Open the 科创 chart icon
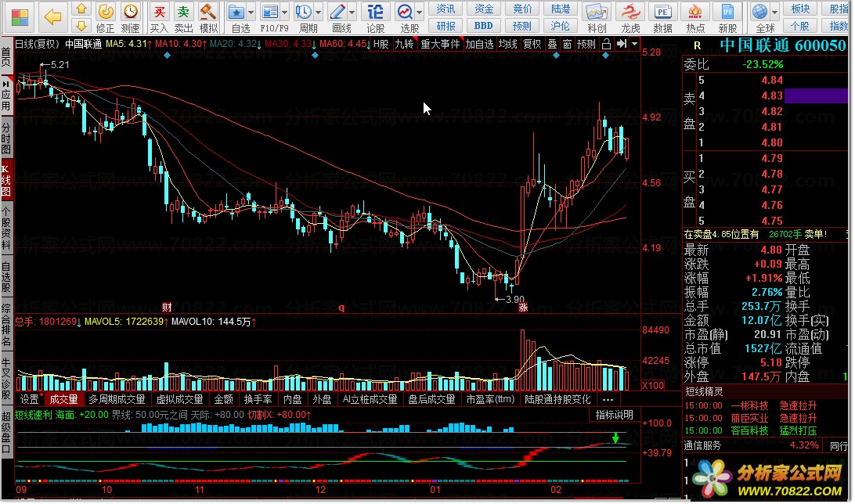The height and width of the screenshot is (504, 855). click(x=596, y=12)
